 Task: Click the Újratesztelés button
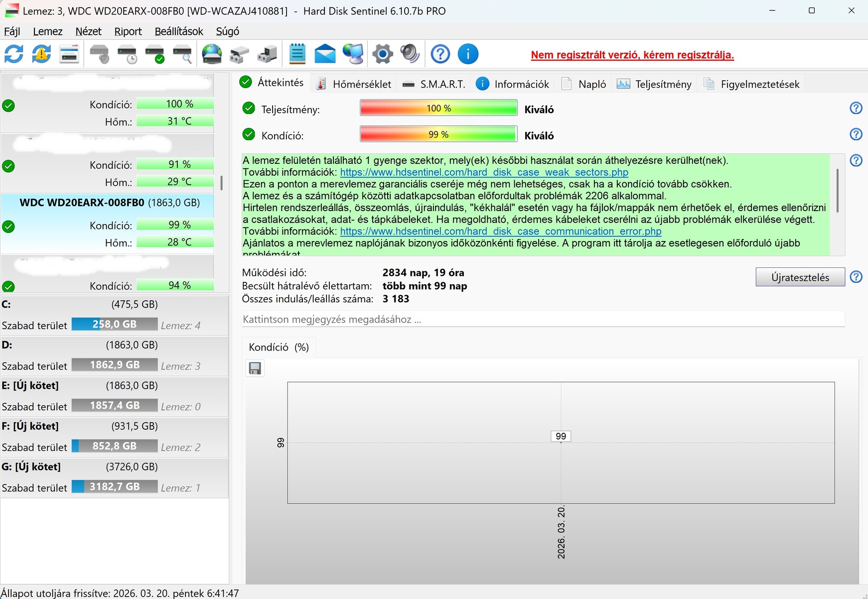pyautogui.click(x=800, y=277)
